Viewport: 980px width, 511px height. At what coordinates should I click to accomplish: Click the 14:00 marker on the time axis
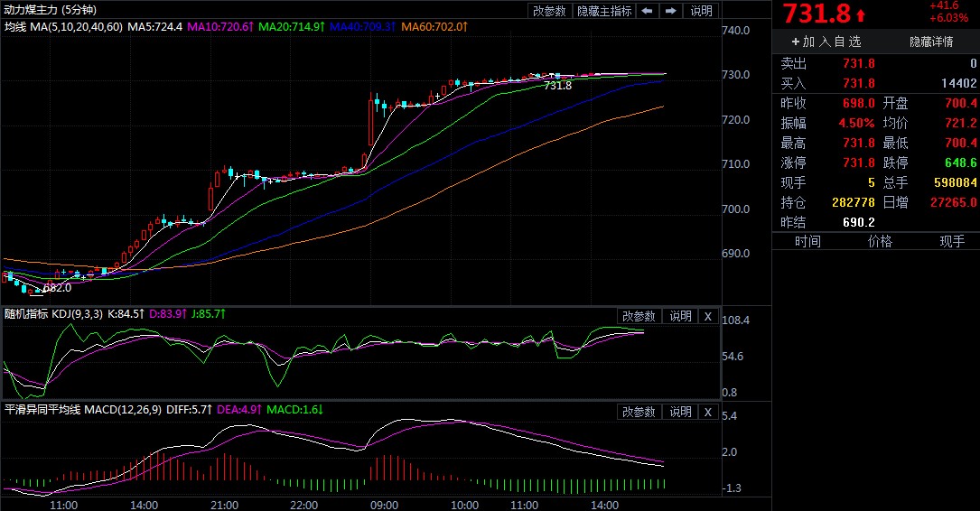[x=144, y=505]
